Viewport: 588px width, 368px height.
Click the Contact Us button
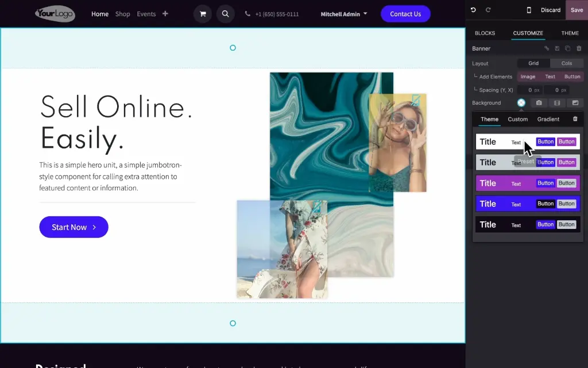tap(405, 14)
